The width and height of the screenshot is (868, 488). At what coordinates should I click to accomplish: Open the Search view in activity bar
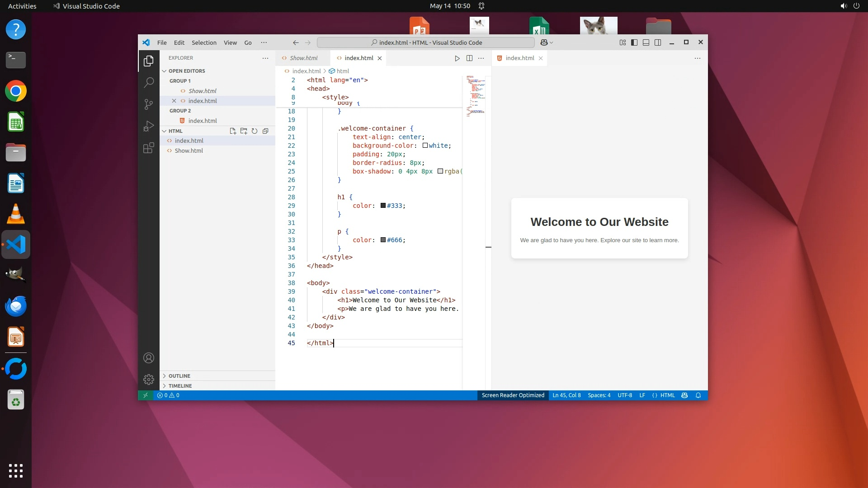149,82
